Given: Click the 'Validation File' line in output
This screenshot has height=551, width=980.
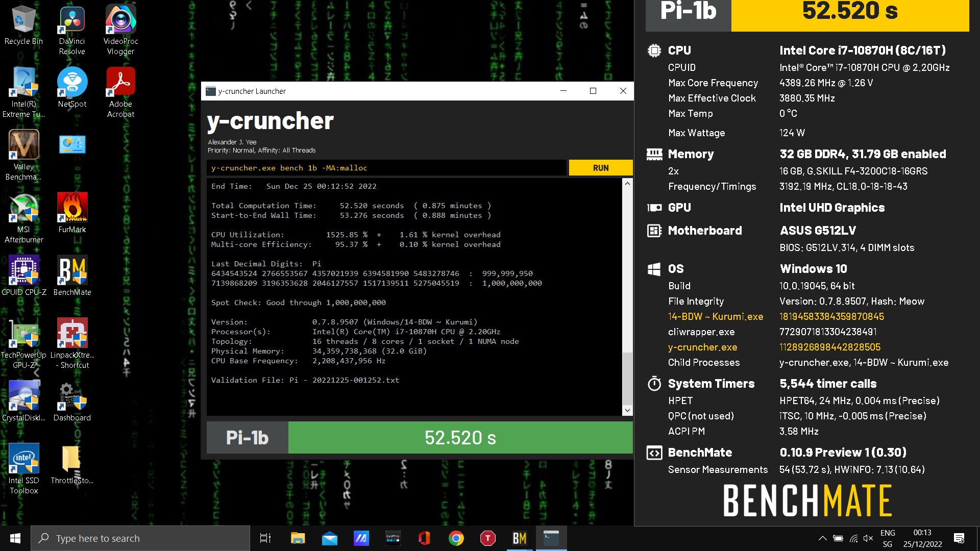Looking at the screenshot, I should tap(305, 380).
